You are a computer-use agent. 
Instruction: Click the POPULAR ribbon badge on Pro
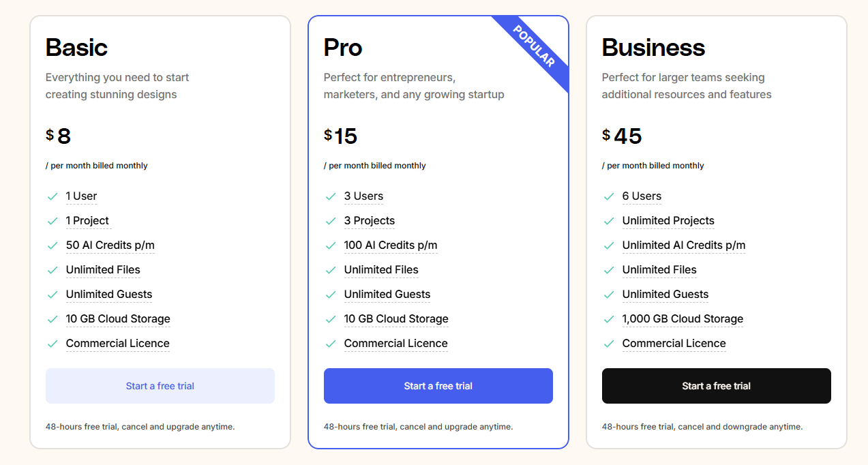coord(533,46)
